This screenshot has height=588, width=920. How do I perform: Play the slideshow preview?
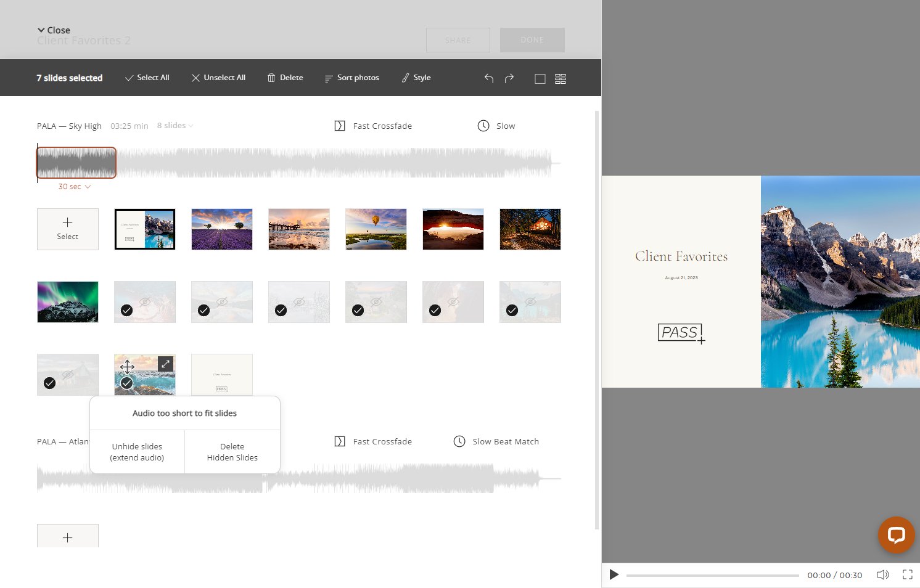pos(614,574)
